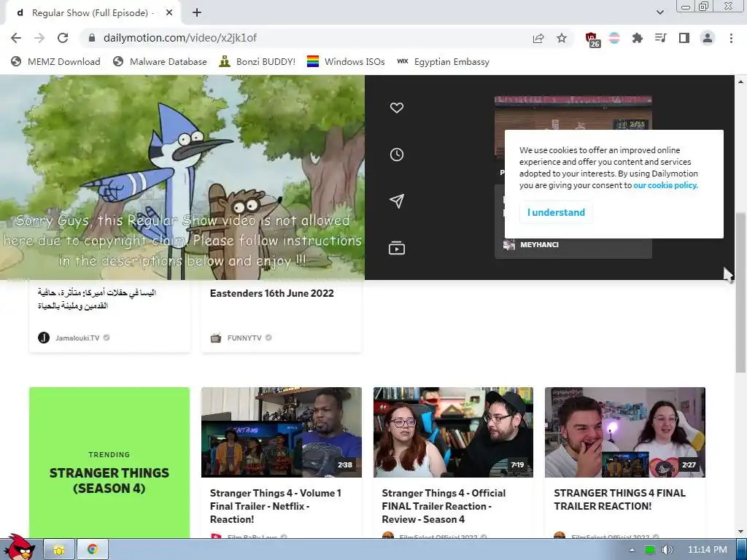The height and width of the screenshot is (560, 747).
Task: Click Stranger Things 4 - Official FINAL Trailer Reaction title
Action: 444,506
